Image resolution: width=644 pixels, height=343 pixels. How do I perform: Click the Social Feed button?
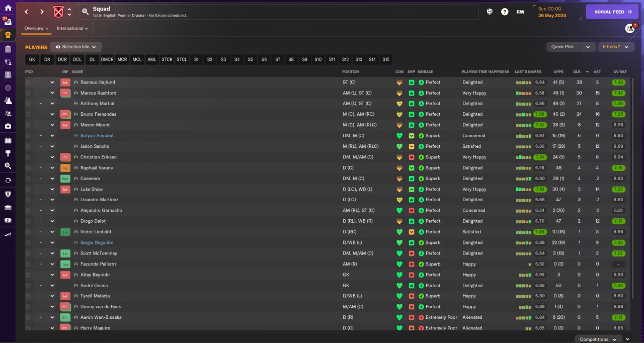coord(612,12)
